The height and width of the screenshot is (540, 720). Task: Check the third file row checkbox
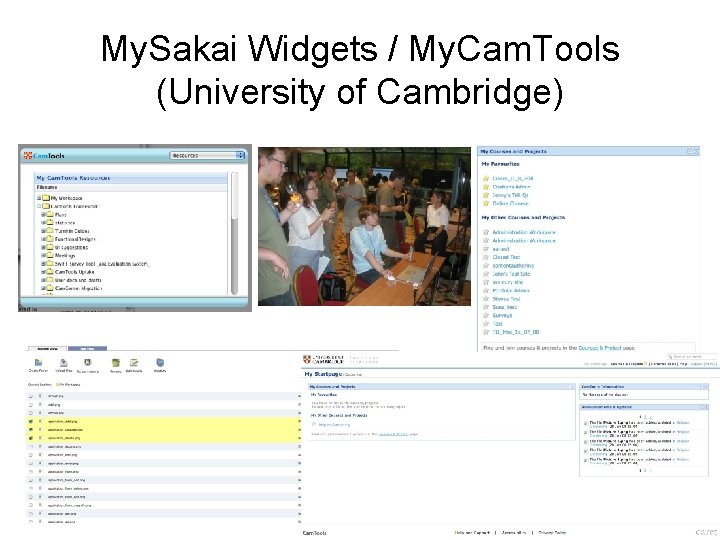tap(31, 413)
